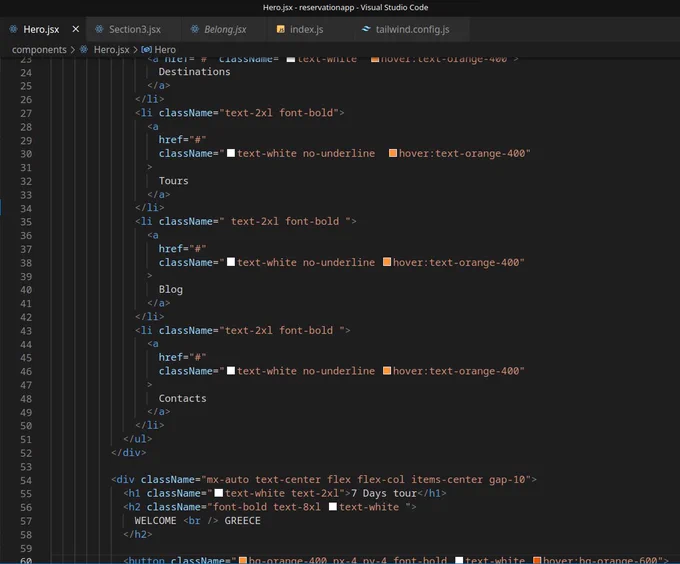Click the text 'Destinations' on line 24
680x564 pixels.
(x=194, y=72)
